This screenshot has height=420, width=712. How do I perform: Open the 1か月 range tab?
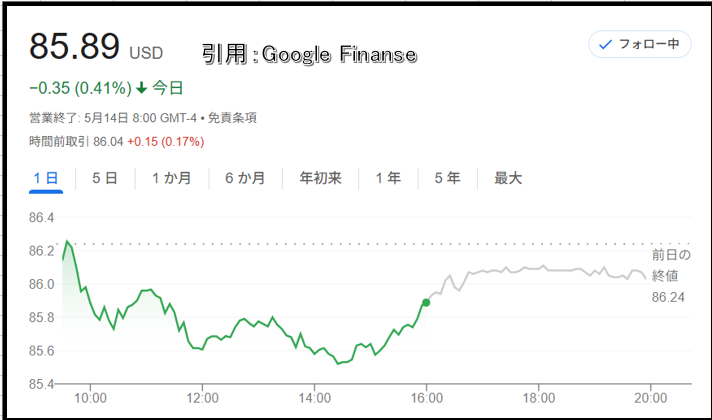[172, 178]
